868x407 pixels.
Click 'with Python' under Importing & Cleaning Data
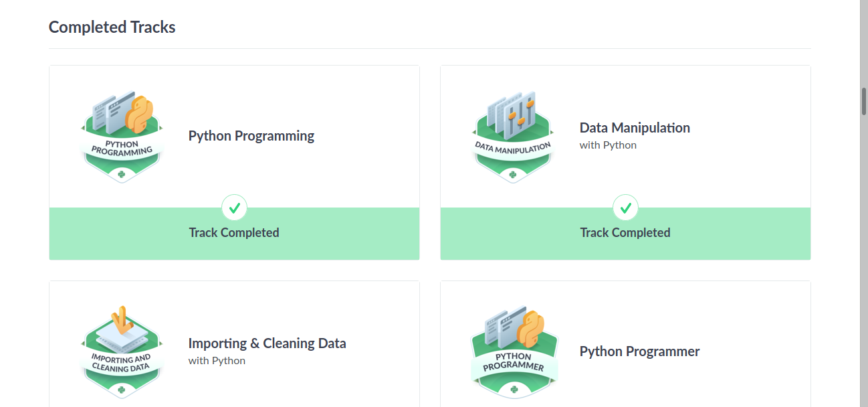217,361
